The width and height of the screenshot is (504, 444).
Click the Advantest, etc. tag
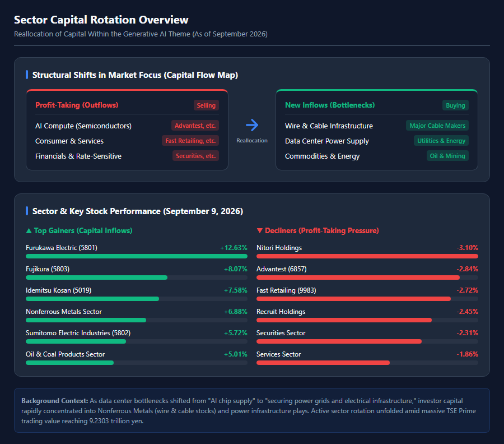[x=195, y=126]
